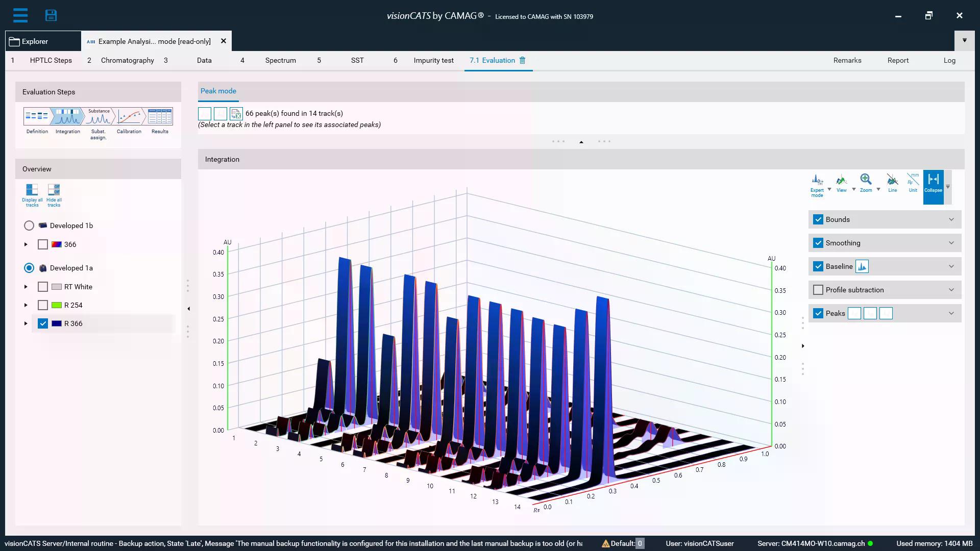Expand the R 366 tree node
Image resolution: width=980 pixels, height=551 pixels.
(26, 323)
